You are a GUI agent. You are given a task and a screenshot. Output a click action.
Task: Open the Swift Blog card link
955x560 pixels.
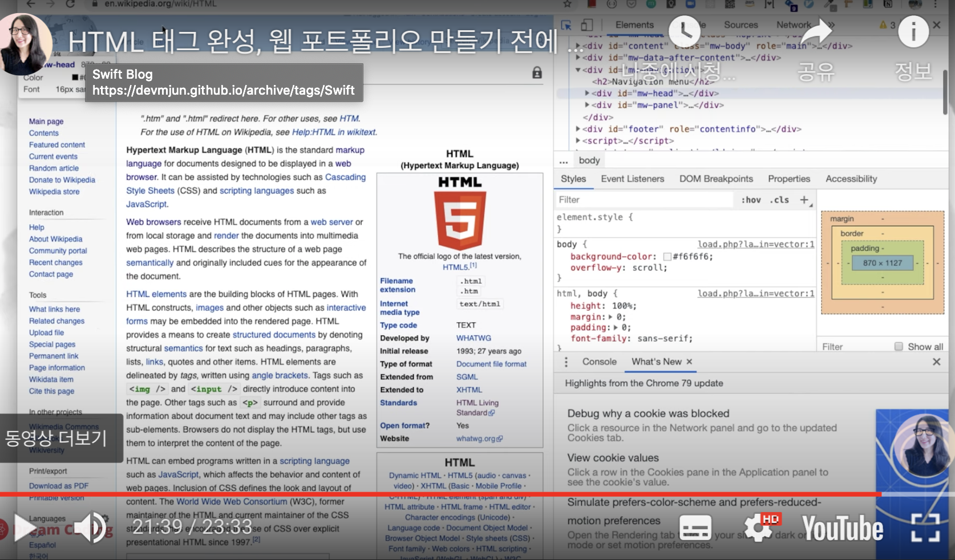[224, 83]
